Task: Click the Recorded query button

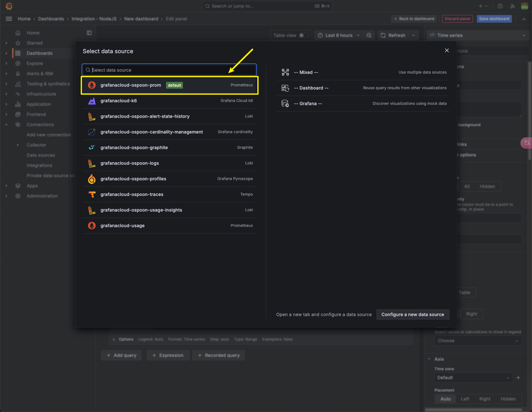Action: pyautogui.click(x=219, y=355)
